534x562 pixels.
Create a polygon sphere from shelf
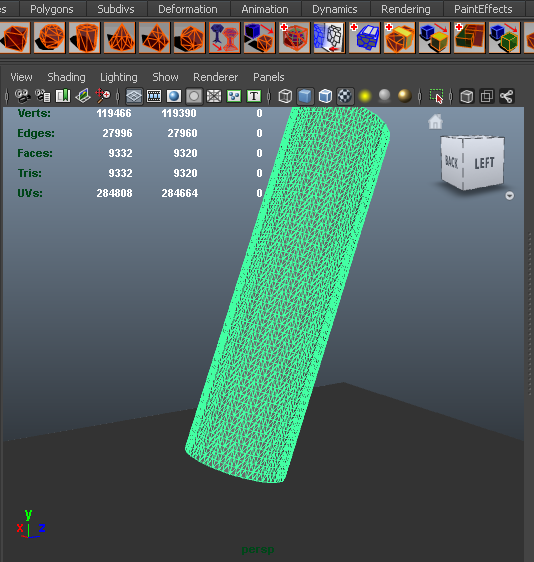pos(49,38)
